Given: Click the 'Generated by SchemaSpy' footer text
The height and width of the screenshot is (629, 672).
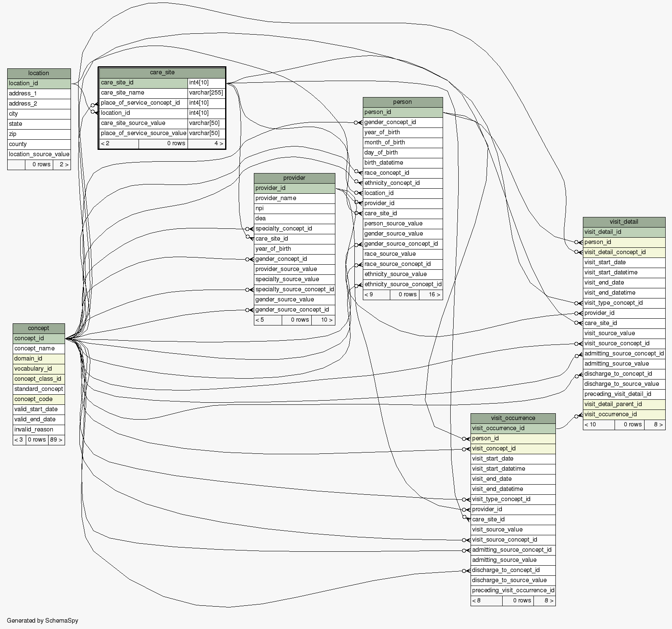Looking at the screenshot, I should pos(42,621).
